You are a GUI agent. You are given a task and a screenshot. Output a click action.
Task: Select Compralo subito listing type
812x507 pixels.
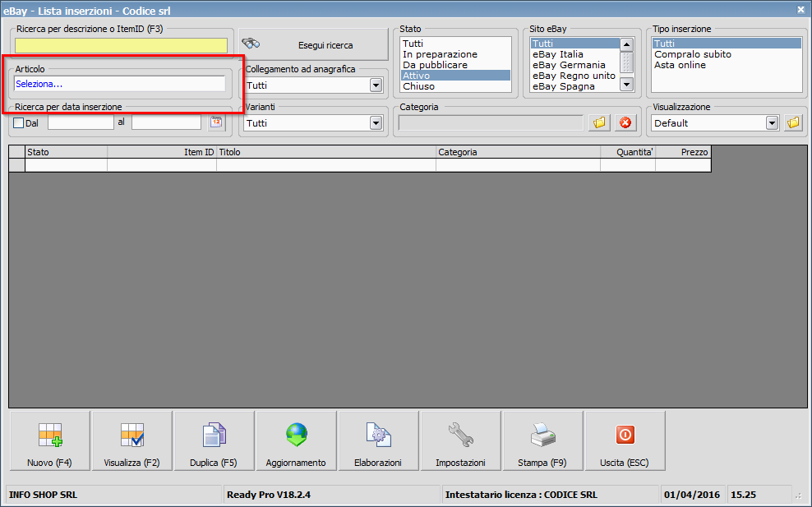[727, 54]
